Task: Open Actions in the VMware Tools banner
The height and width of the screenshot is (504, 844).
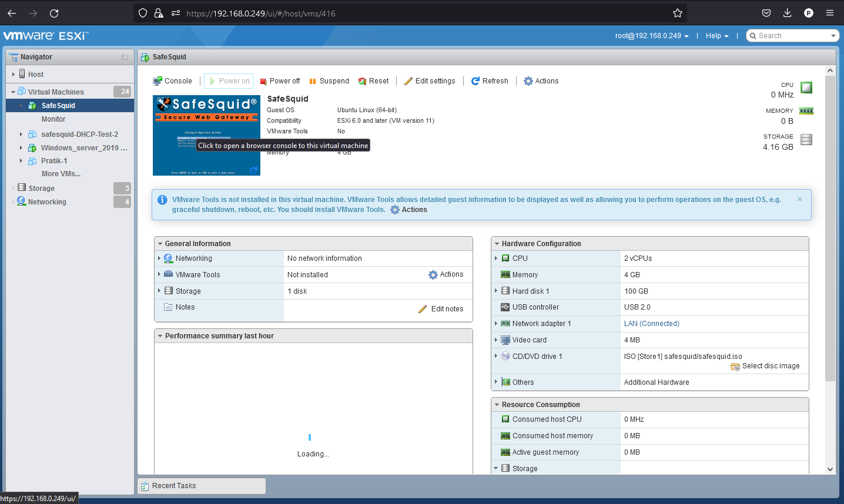Action: tap(409, 210)
